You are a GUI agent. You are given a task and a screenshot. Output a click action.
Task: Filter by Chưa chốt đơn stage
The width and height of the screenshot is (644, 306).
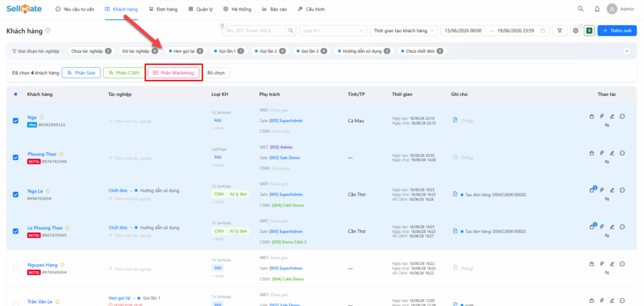(x=422, y=52)
